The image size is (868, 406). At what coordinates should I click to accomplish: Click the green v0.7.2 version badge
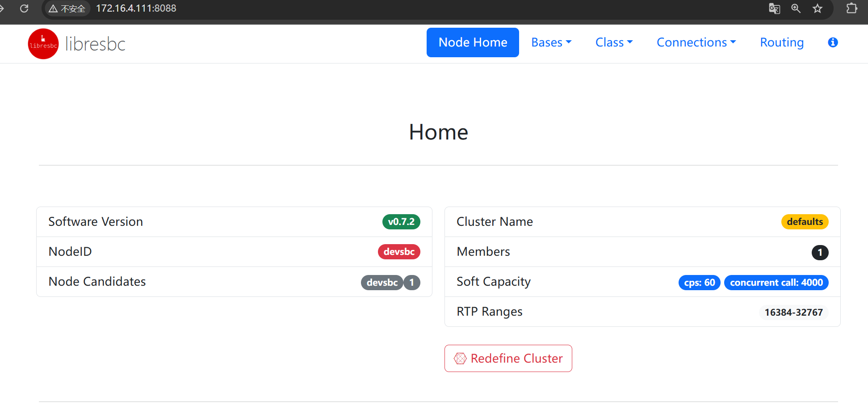[401, 222]
